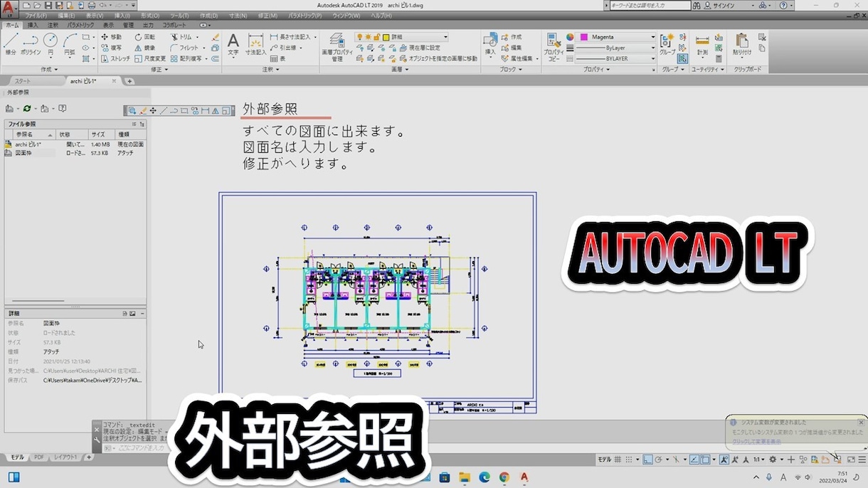Toggle details view button in 詳細 pane
Screen dimensions: 868x488
(124, 313)
